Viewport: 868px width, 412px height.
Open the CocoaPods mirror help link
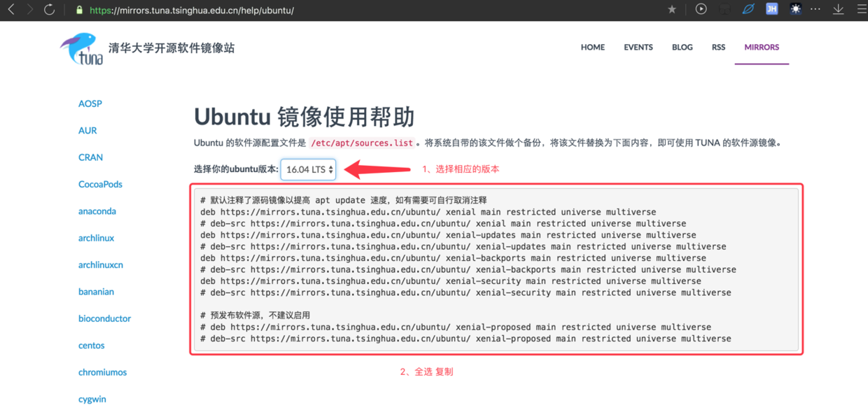click(x=100, y=184)
